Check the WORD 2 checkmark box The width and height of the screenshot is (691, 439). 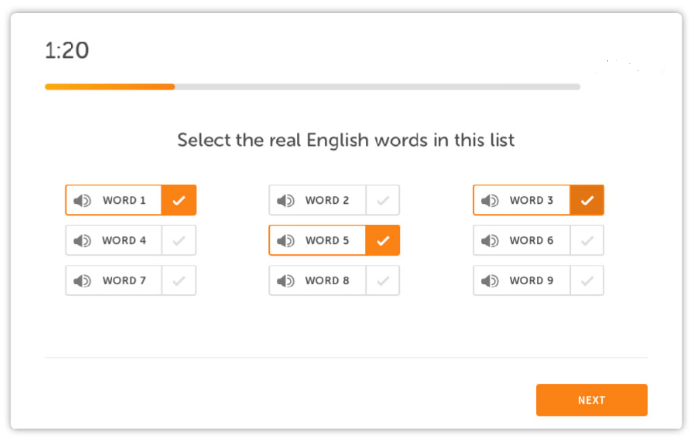tap(383, 200)
